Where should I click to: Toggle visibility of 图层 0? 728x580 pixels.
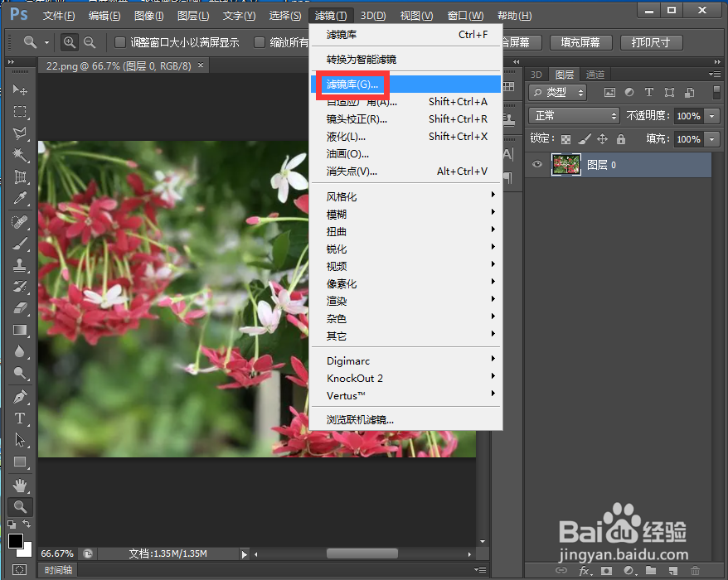536,164
